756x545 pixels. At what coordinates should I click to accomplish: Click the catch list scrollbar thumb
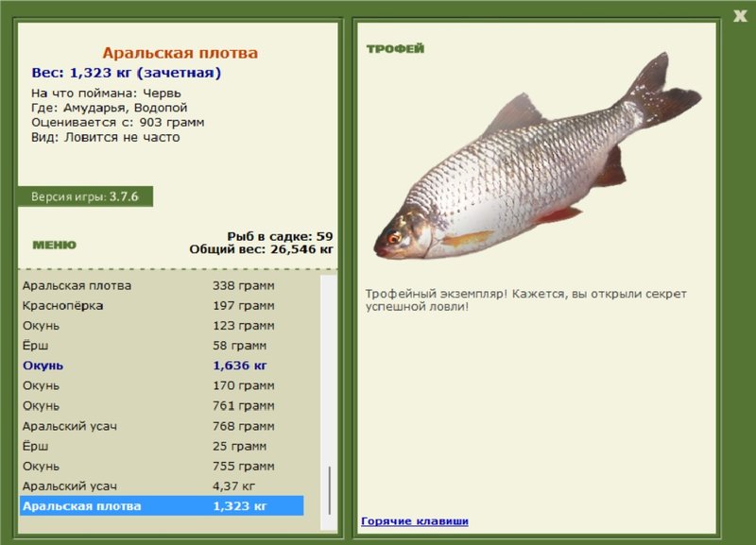pos(330,489)
